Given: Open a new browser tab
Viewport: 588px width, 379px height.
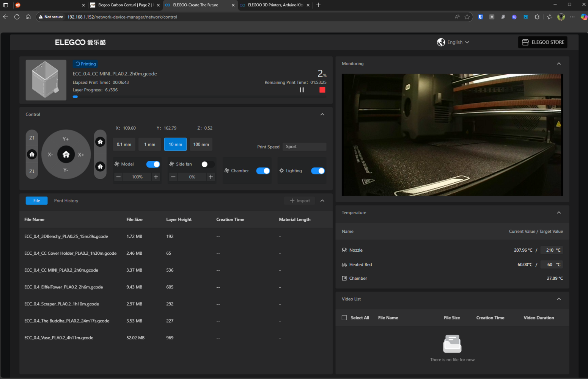Looking at the screenshot, I should pos(319,5).
